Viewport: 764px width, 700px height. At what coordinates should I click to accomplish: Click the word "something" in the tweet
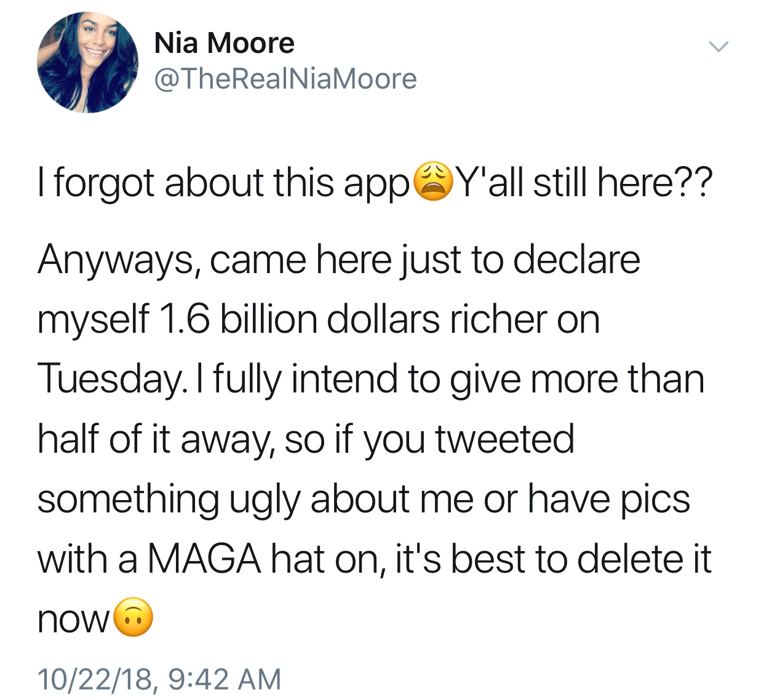pos(128,501)
